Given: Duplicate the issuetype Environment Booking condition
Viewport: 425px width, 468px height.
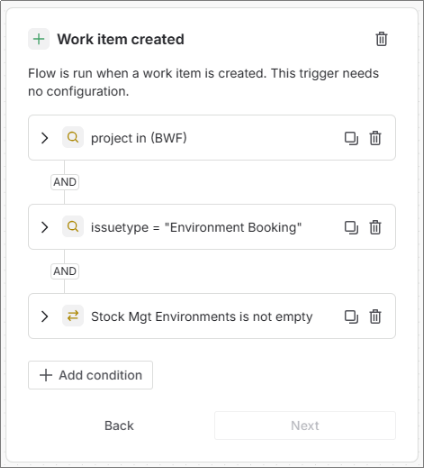Looking at the screenshot, I should [351, 227].
